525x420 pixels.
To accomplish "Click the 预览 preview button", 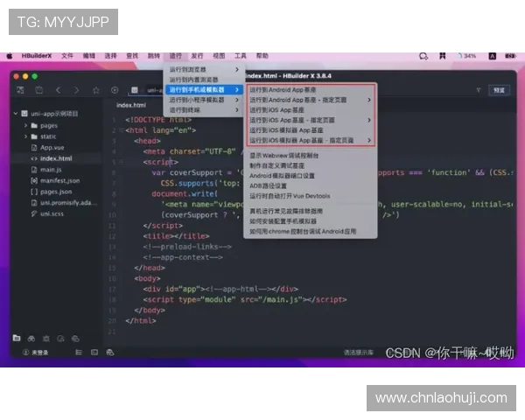I will click(x=498, y=90).
